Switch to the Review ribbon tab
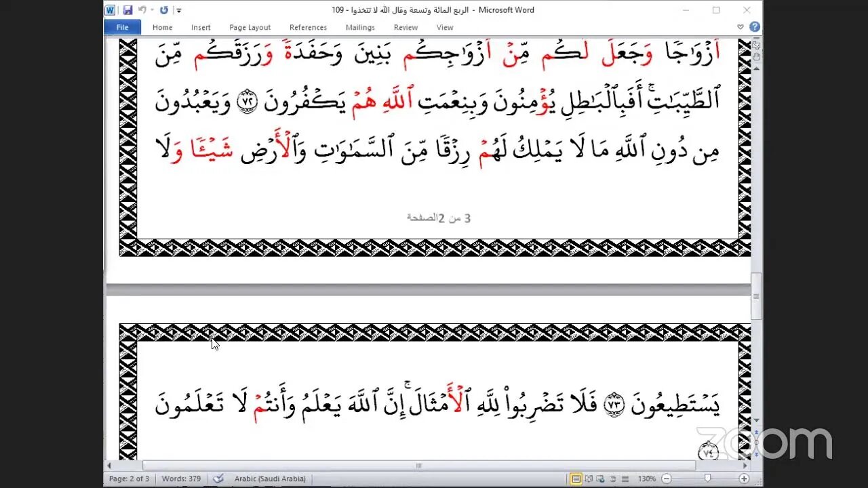Screen dimensions: 868x488 (x=406, y=27)
